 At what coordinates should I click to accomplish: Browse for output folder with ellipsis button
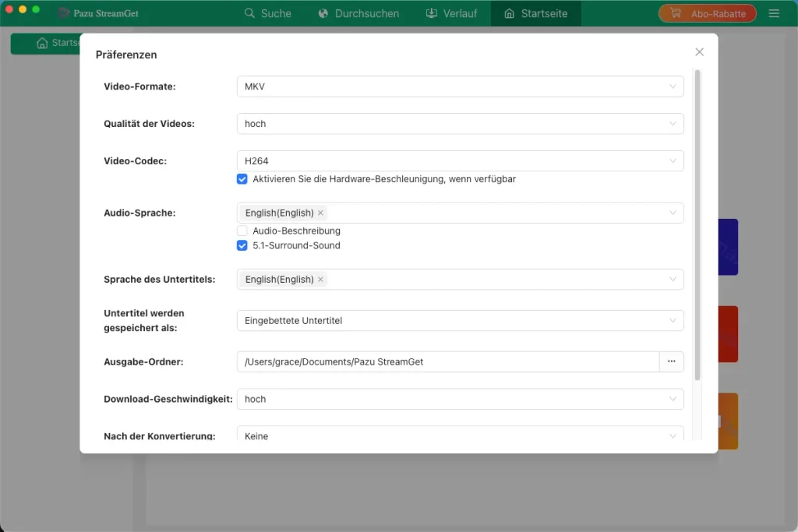tap(671, 361)
